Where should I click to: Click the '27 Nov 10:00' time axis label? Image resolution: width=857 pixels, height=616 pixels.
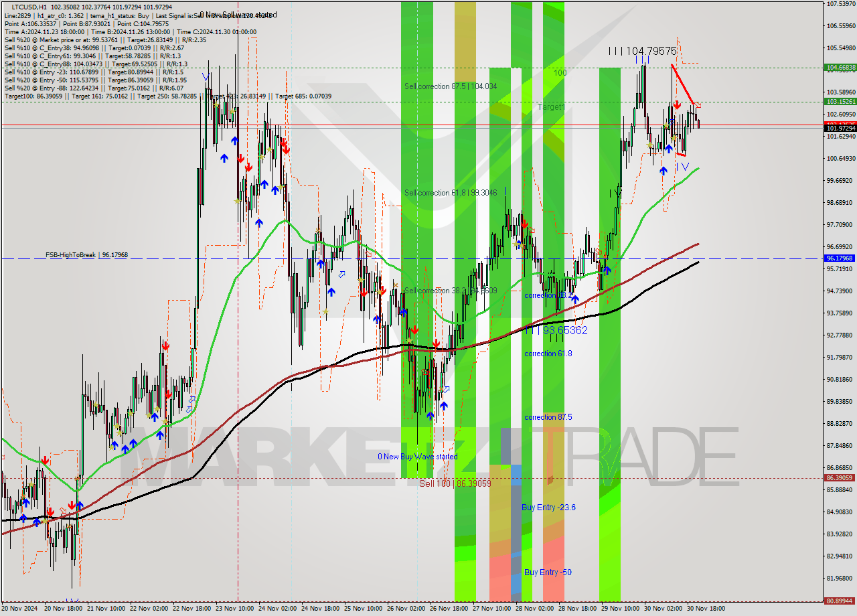[493, 609]
